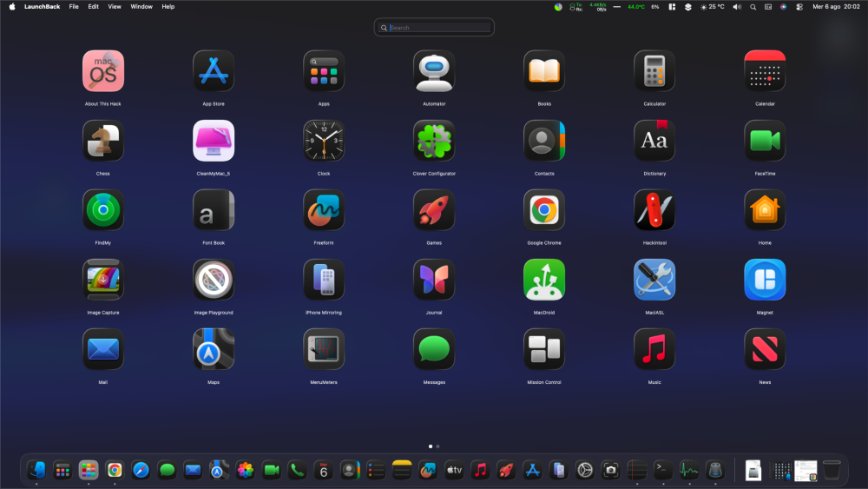Open Clover Configurator

pos(434,141)
